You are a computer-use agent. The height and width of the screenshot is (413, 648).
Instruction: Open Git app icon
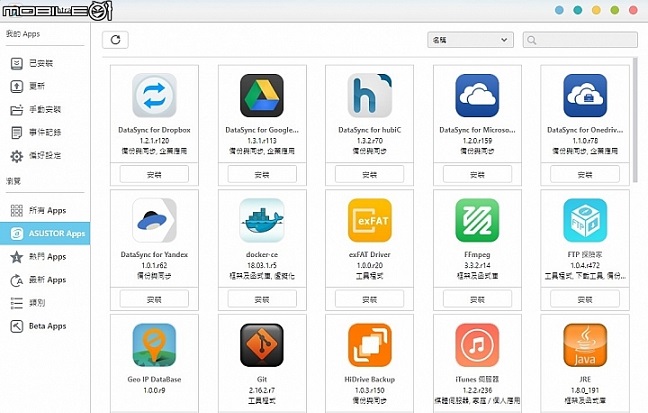[x=262, y=345]
